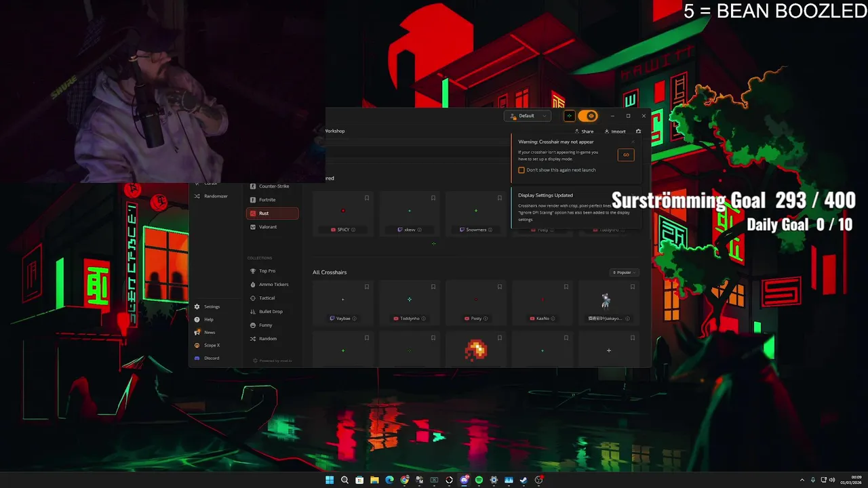Select the Rust game category
Image resolution: width=868 pixels, height=488 pixels.
[x=272, y=213]
